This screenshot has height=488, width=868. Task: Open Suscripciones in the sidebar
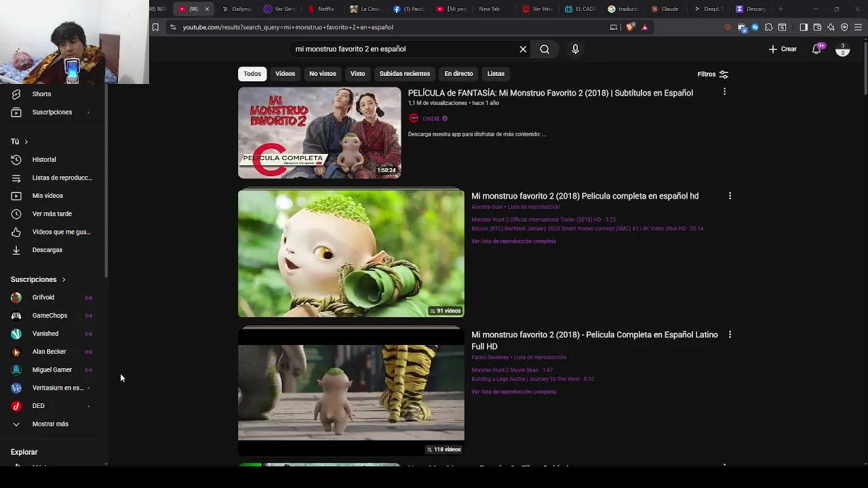pyautogui.click(x=51, y=112)
